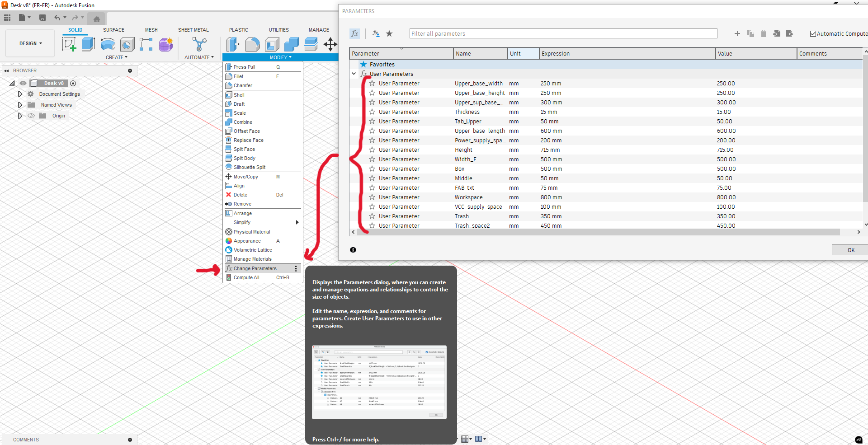Click the Undo arrow icon
868x445 pixels.
57,18
